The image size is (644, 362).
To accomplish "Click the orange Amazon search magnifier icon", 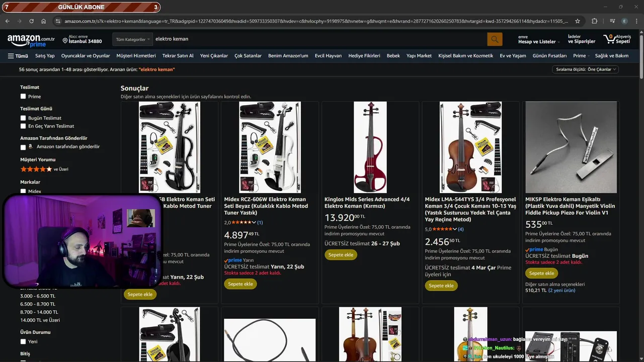I will (495, 39).
